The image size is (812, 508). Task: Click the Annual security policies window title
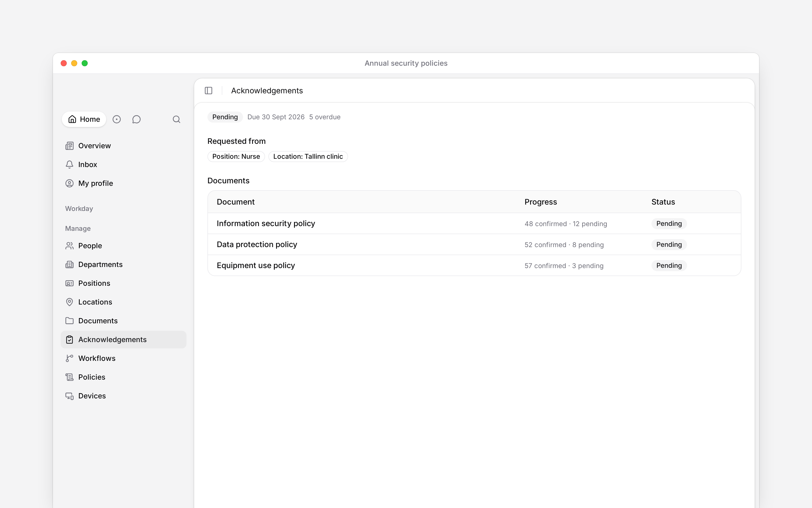tap(406, 63)
